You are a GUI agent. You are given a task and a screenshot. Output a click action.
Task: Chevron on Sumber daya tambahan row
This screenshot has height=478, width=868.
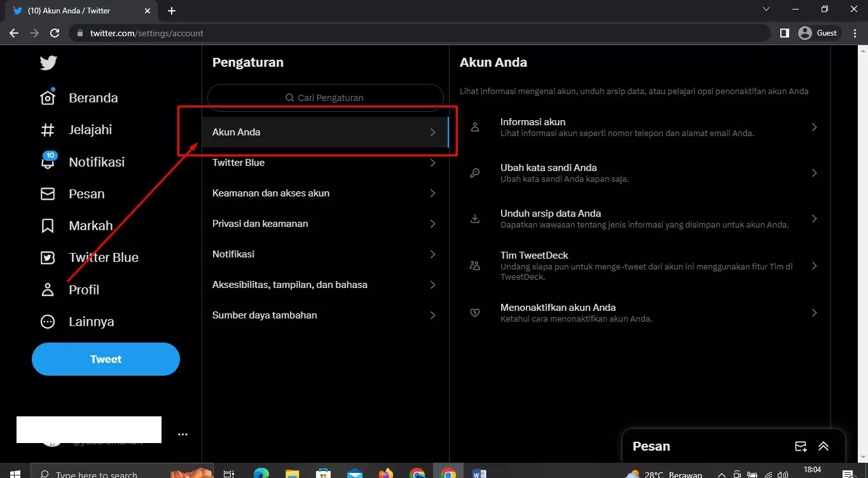[432, 315]
